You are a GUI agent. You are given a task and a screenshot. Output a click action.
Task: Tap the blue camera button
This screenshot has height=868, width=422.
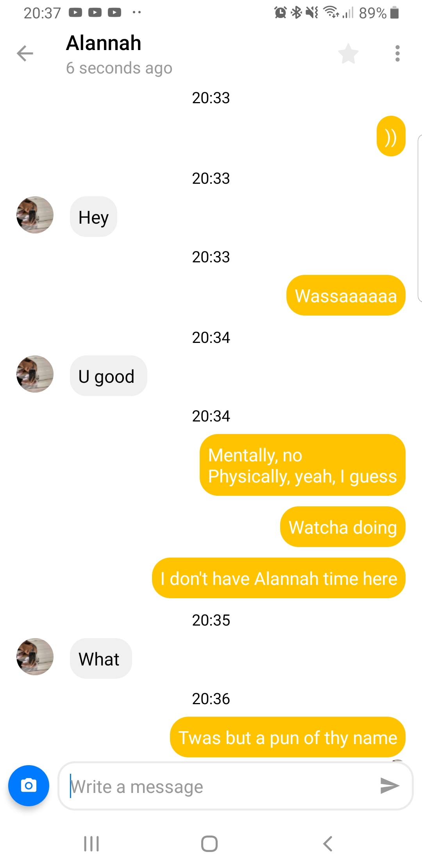29,786
